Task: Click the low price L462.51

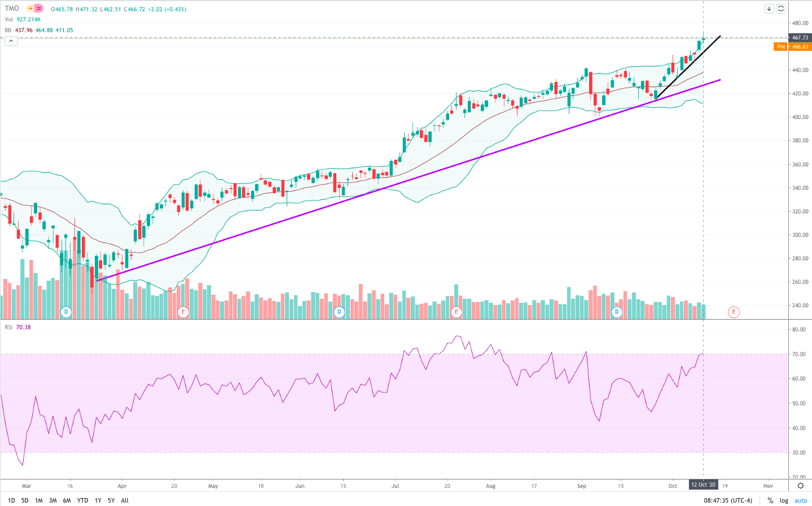Action: [111, 9]
